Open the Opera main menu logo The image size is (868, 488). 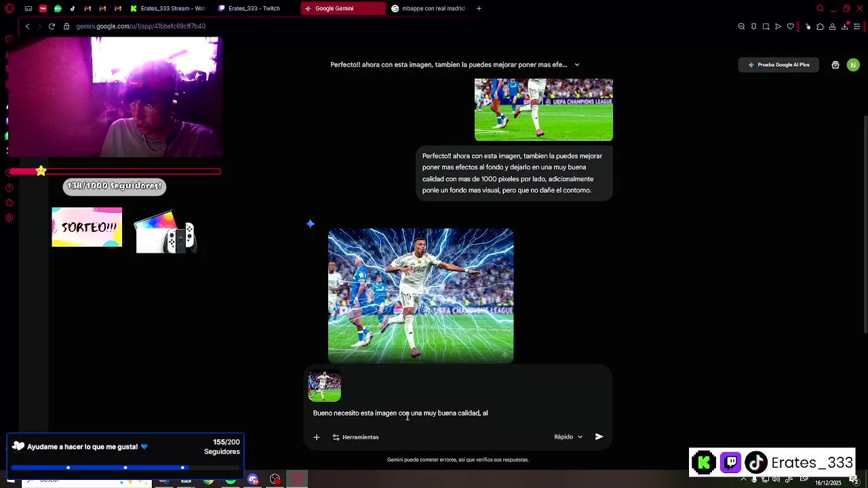(x=9, y=8)
